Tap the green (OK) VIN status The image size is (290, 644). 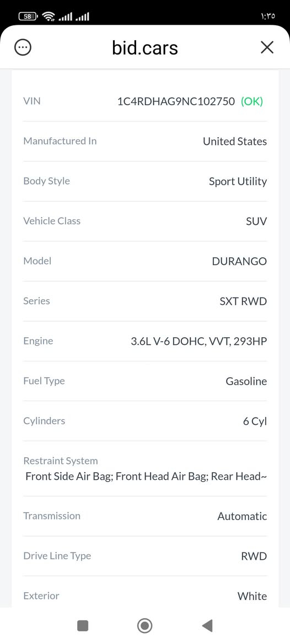click(x=252, y=101)
